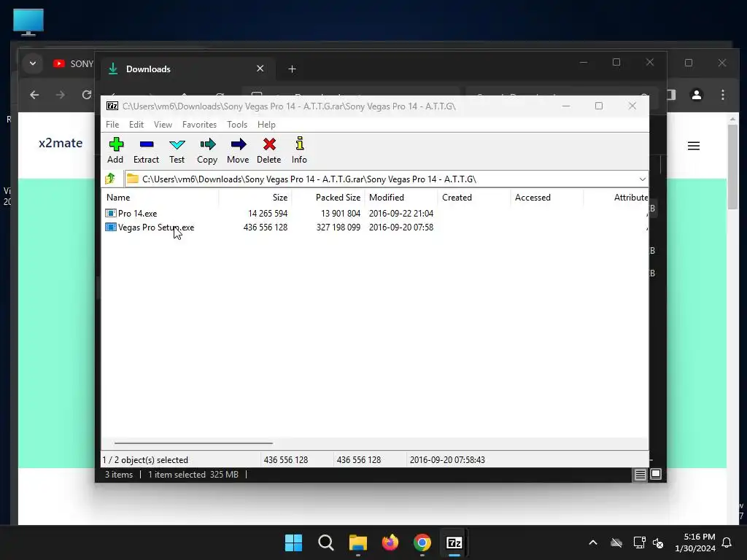Click the red Delete icon
This screenshot has height=560, width=747.
(x=269, y=144)
